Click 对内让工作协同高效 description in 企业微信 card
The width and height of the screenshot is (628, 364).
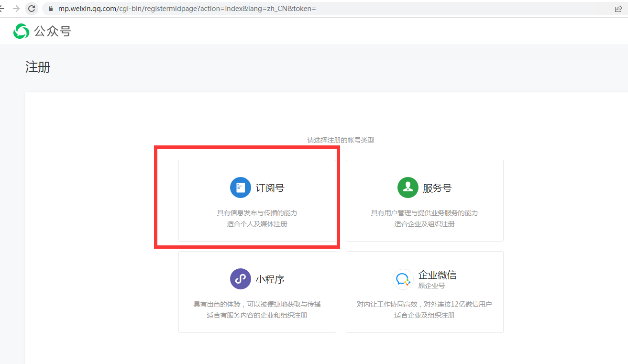coord(386,304)
